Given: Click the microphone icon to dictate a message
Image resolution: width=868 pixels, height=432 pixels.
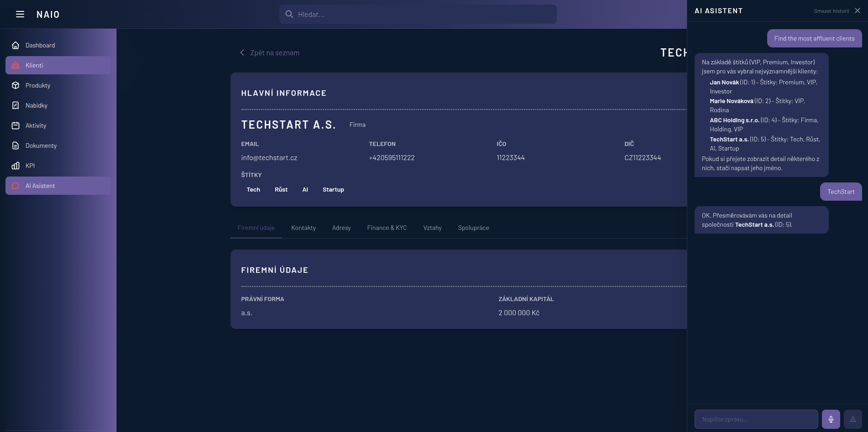Looking at the screenshot, I should [x=831, y=419].
